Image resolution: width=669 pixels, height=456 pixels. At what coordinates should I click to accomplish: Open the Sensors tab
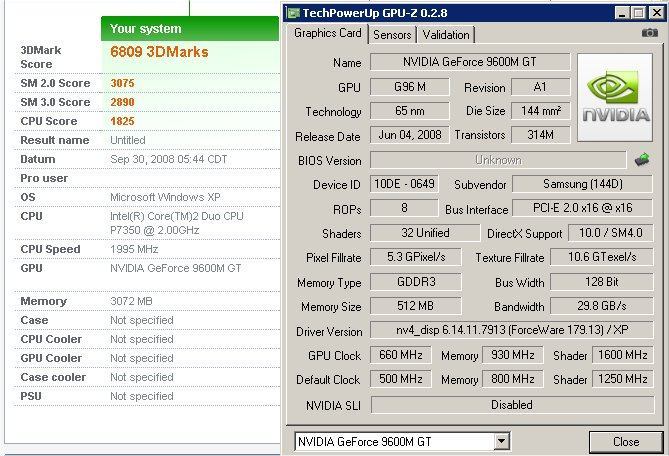(x=392, y=35)
